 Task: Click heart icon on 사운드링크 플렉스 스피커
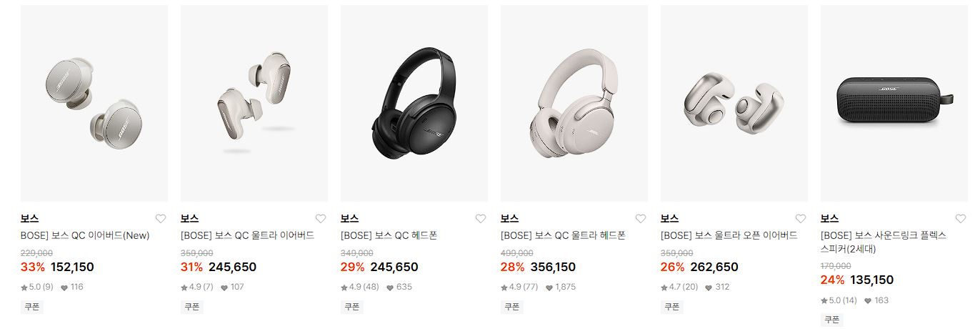961,219
